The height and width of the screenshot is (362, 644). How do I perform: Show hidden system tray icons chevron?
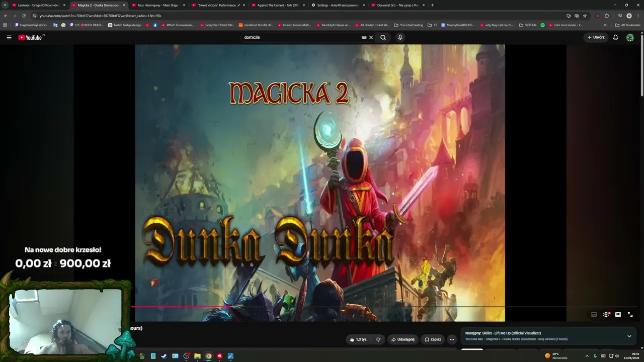pos(587,356)
